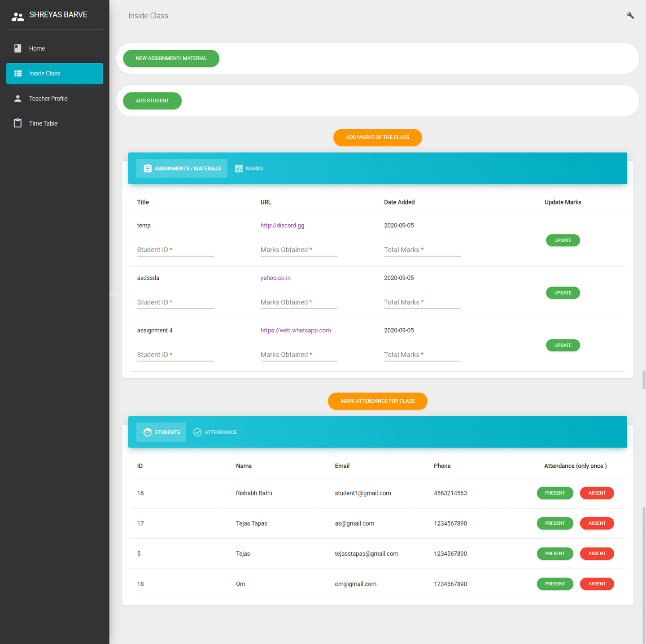This screenshot has height=644, width=646.
Task: Click the page vertical scrollbar thumb
Action: (644, 575)
